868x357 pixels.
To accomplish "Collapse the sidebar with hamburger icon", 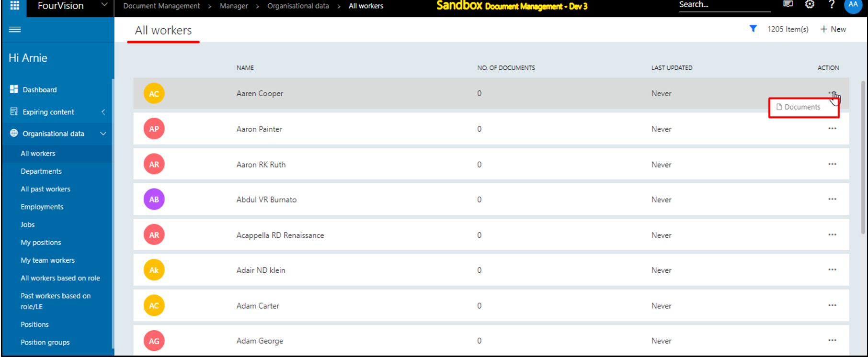I will [15, 30].
